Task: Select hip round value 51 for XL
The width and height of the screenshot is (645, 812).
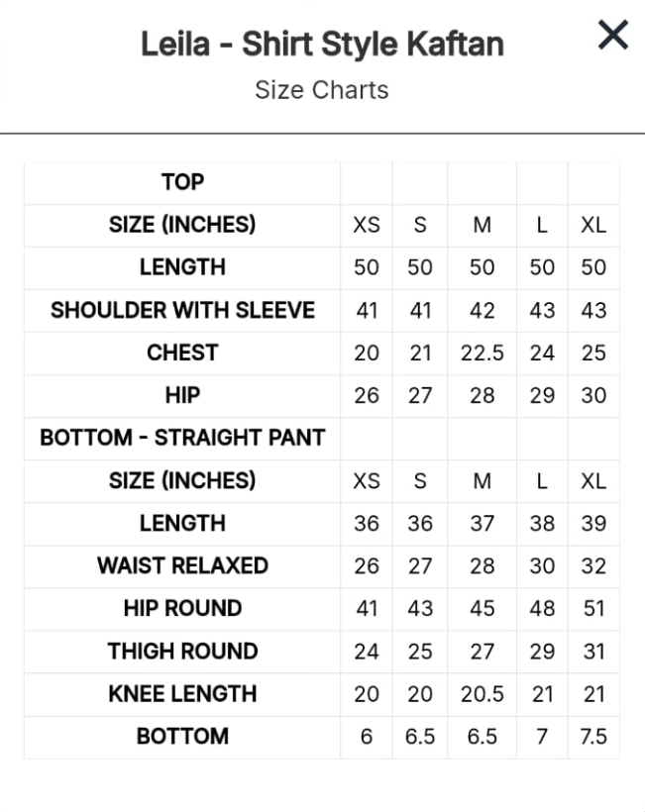Action: click(x=593, y=609)
